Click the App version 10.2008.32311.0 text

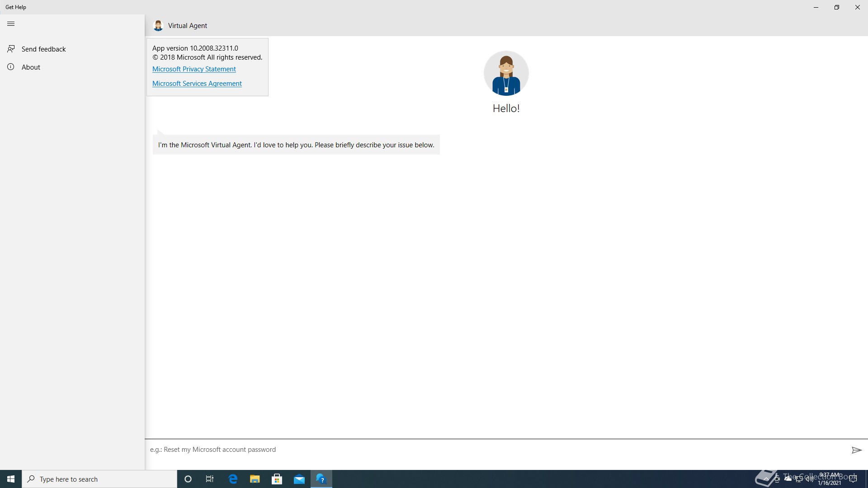pos(195,48)
